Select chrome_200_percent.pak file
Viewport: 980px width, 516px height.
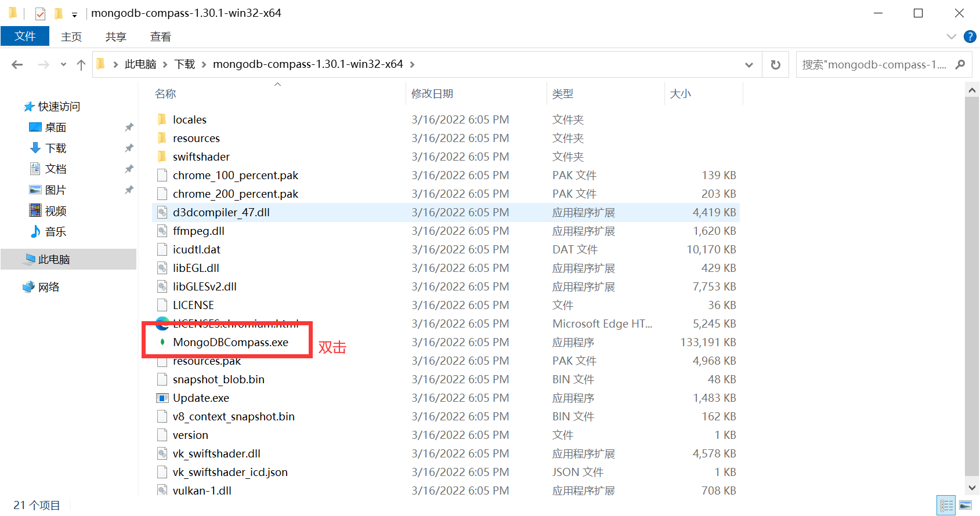click(236, 194)
